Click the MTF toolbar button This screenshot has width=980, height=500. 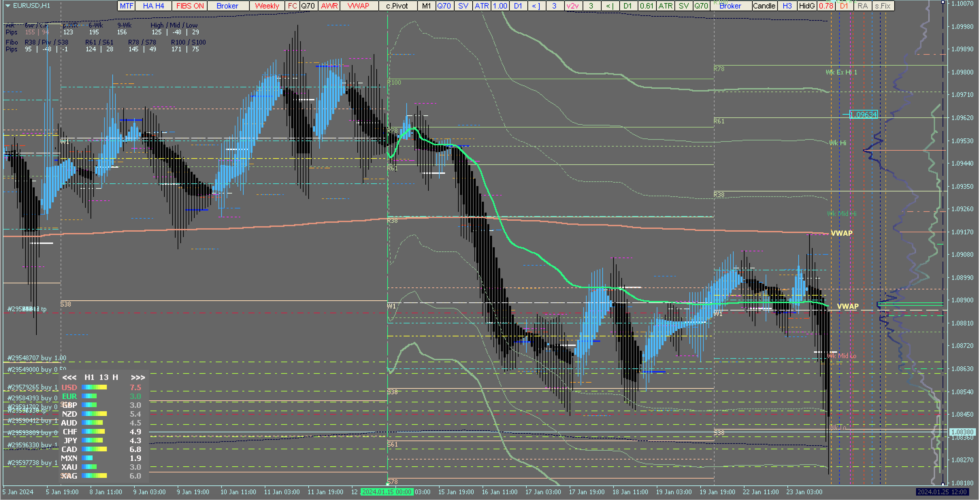[x=126, y=6]
